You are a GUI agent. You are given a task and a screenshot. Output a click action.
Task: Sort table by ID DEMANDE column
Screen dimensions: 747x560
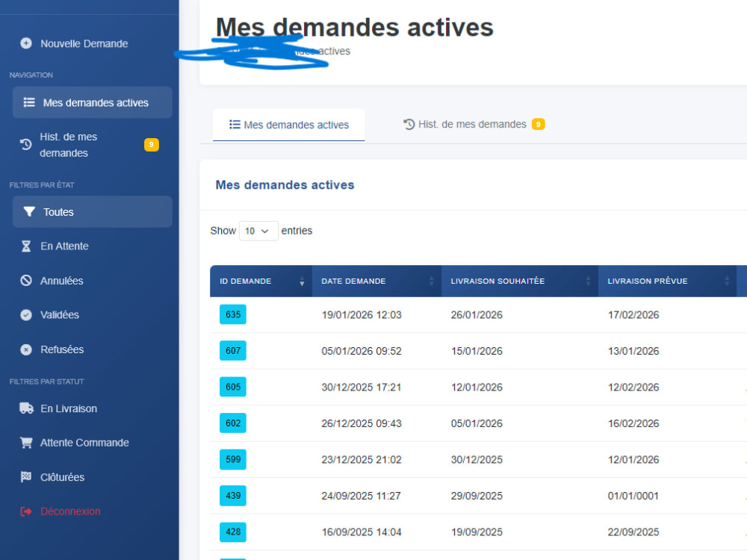point(261,281)
